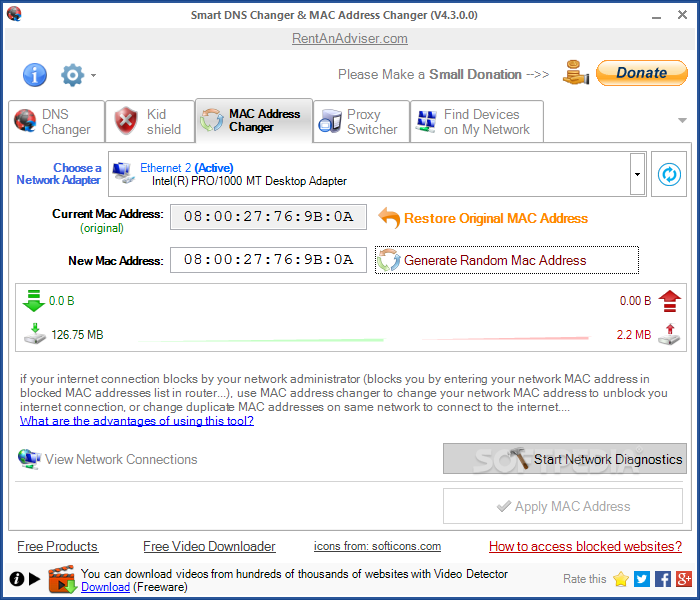Click Generate Random Mac Address

pos(507,260)
